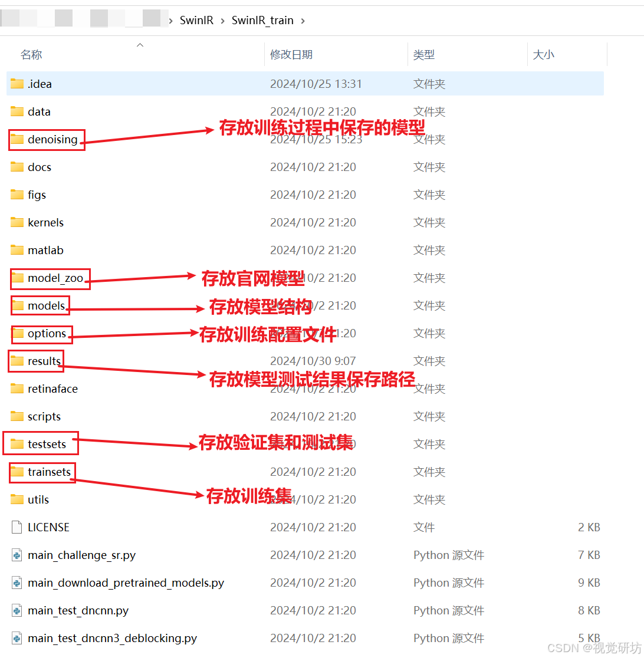Select the models folder icon
The image size is (644, 658).
click(17, 305)
